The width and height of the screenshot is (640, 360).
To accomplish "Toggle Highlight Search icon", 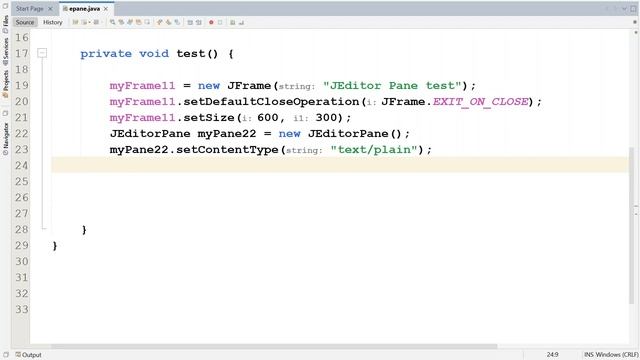I will click(139, 22).
